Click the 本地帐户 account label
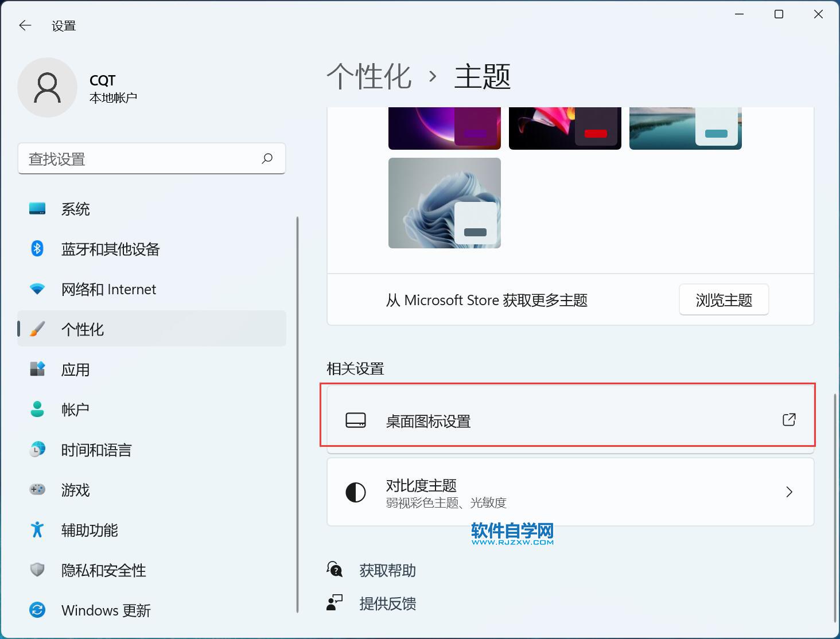This screenshot has width=840, height=639. coord(113,98)
